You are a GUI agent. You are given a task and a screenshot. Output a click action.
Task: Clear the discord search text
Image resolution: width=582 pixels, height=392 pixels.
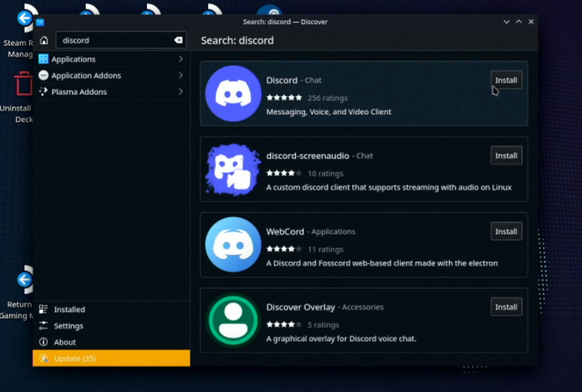[x=178, y=40]
